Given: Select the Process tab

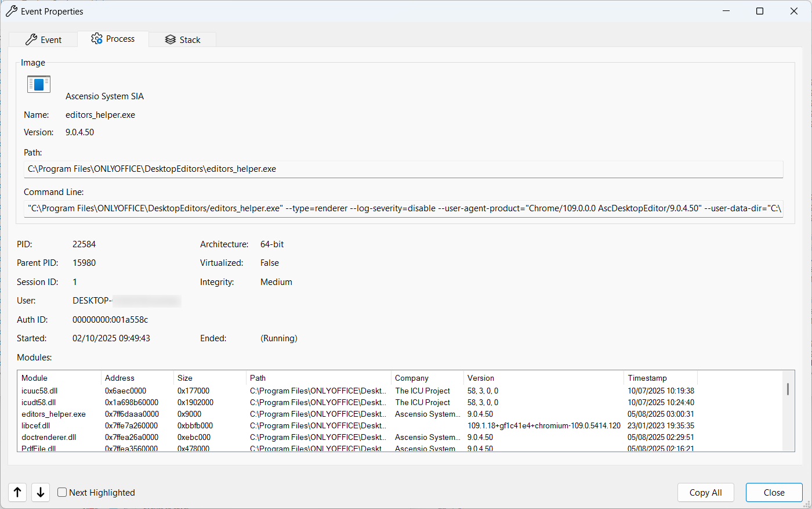Looking at the screenshot, I should pos(113,39).
